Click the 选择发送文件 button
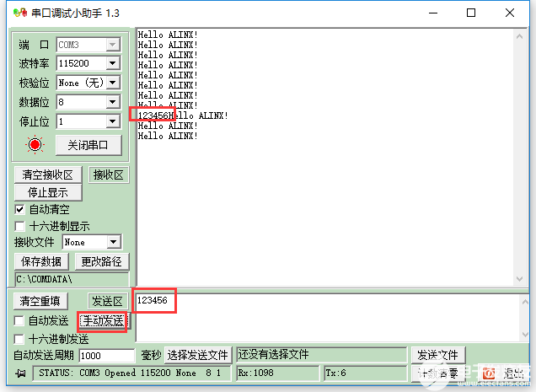536x392 pixels. 198,355
